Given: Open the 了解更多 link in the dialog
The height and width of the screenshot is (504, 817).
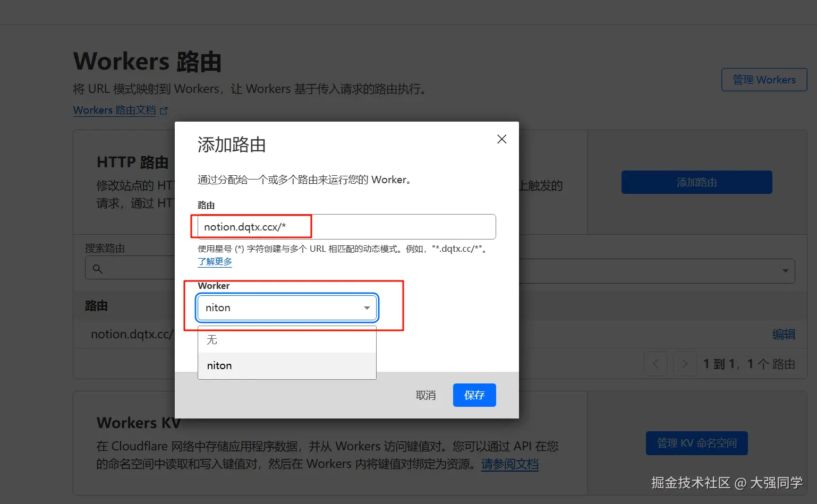Looking at the screenshot, I should [215, 261].
